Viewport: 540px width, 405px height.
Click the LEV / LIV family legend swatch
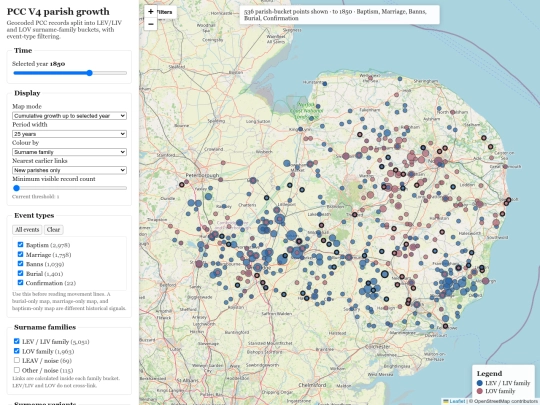480,383
